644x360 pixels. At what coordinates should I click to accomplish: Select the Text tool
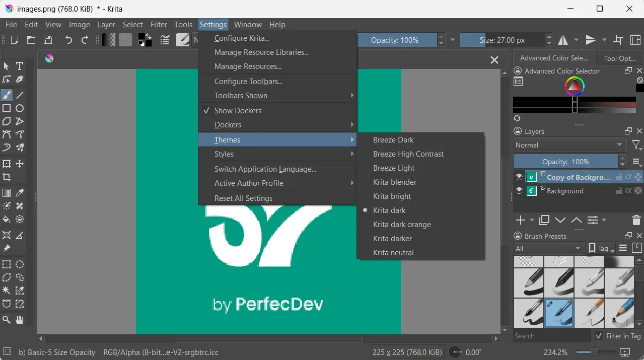coord(20,66)
